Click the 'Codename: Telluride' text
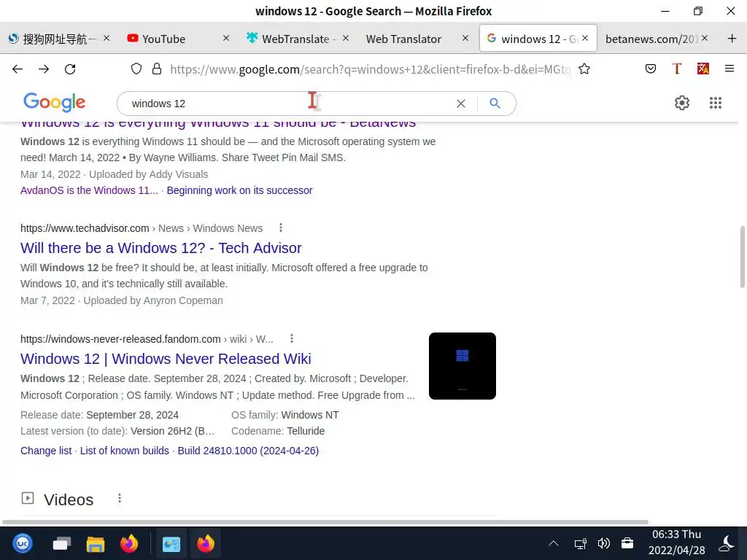This screenshot has width=747, height=560. click(278, 431)
